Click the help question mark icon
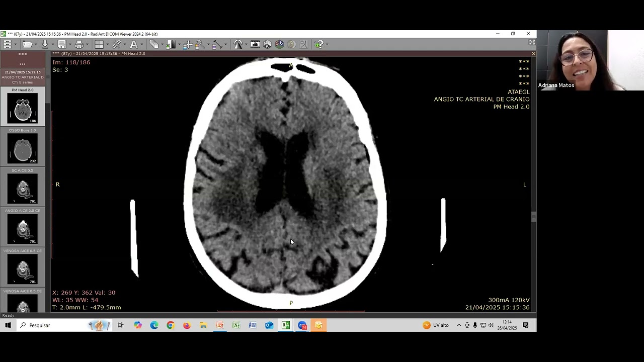 [x=319, y=45]
